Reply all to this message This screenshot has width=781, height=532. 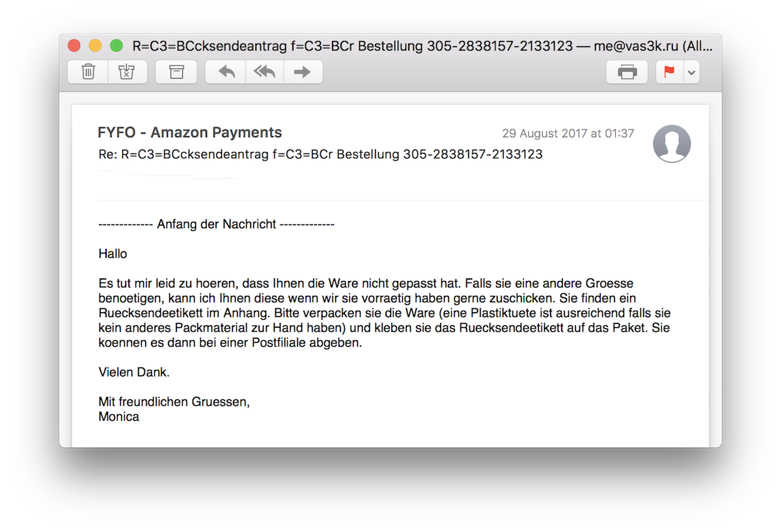click(x=264, y=72)
